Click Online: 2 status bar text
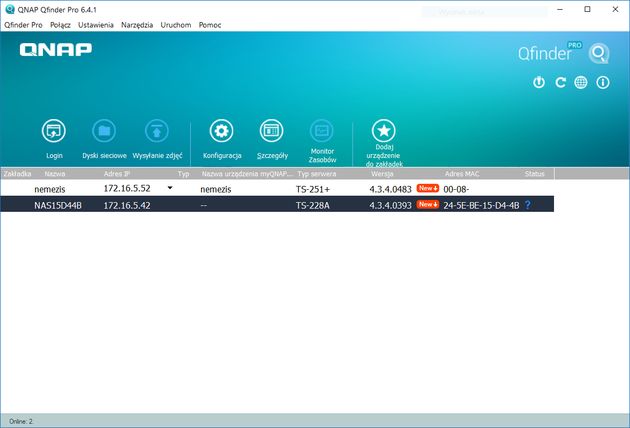Viewport: 630px width, 428px height. pyautogui.click(x=21, y=421)
